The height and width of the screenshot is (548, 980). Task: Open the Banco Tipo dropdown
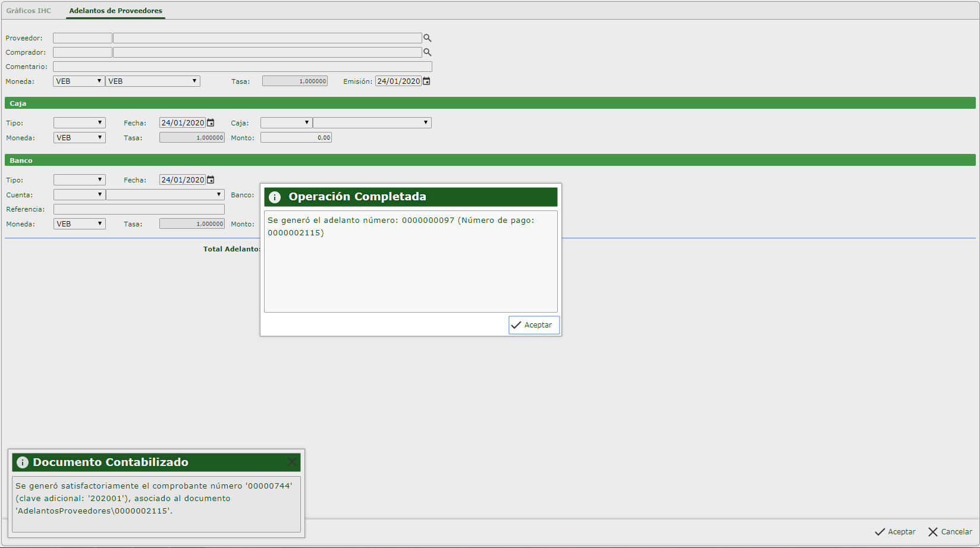pyautogui.click(x=79, y=180)
